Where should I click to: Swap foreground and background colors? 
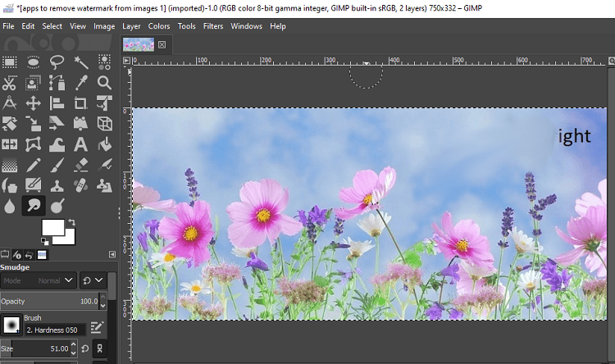tap(72, 222)
